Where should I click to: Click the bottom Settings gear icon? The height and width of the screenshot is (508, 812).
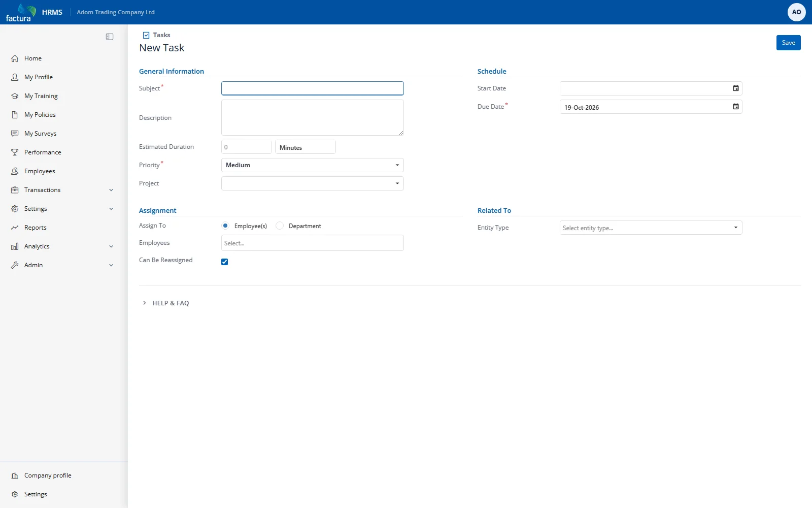[x=15, y=494]
